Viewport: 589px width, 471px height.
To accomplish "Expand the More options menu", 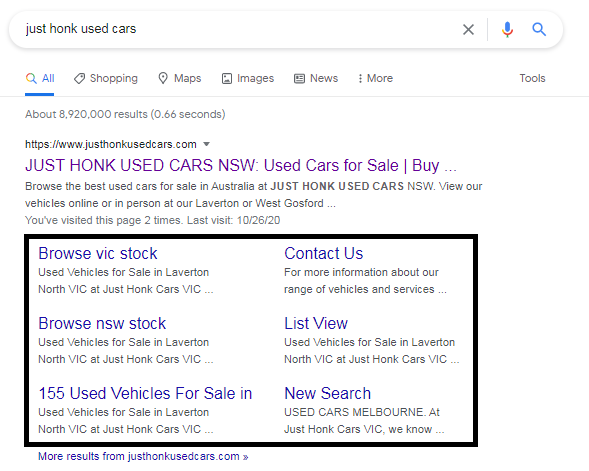I will [375, 78].
